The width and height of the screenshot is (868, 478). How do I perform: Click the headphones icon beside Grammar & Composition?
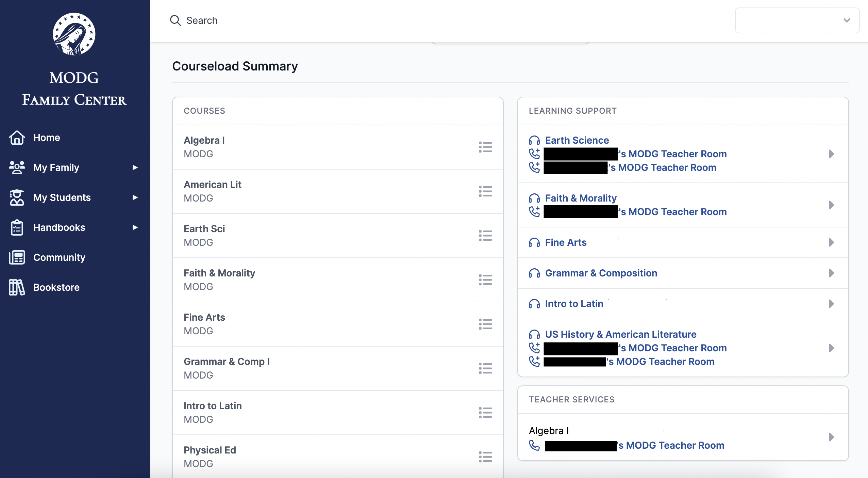[x=534, y=273]
